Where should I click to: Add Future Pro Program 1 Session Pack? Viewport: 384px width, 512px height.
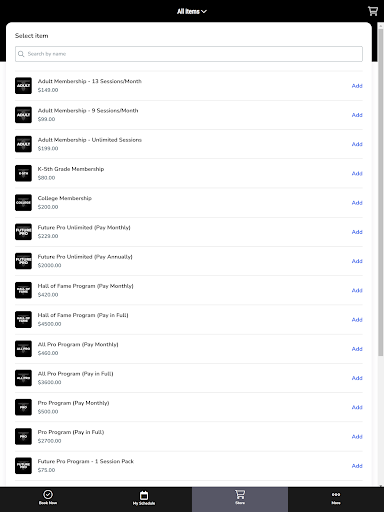tap(357, 466)
